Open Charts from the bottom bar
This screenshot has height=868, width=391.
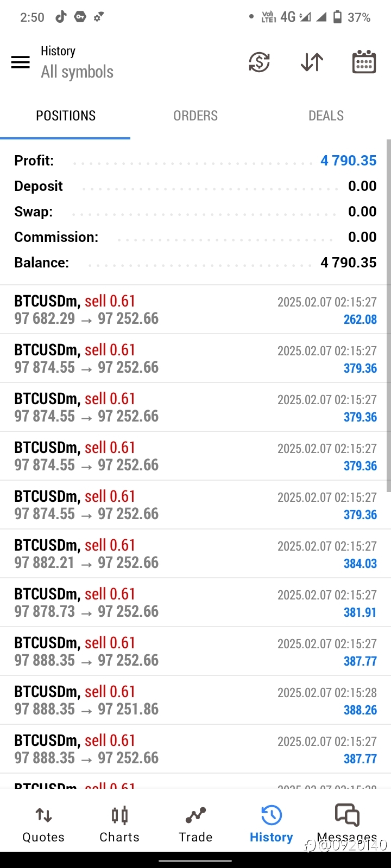tap(119, 824)
